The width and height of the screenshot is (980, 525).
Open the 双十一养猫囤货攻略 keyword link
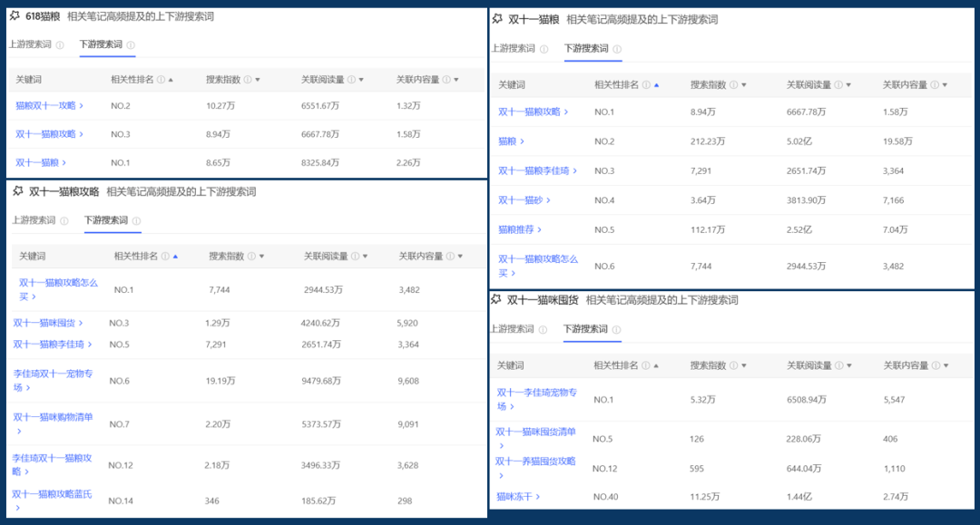535,468
